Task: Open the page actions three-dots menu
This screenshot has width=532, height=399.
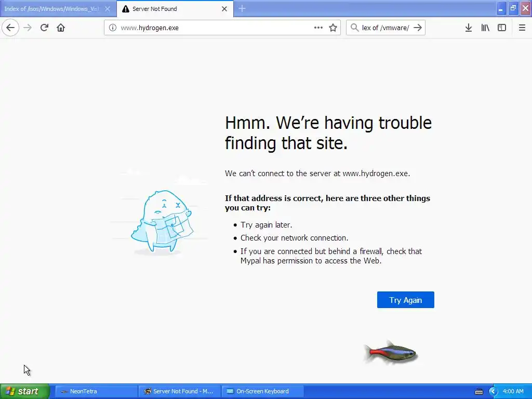Action: click(x=318, y=28)
